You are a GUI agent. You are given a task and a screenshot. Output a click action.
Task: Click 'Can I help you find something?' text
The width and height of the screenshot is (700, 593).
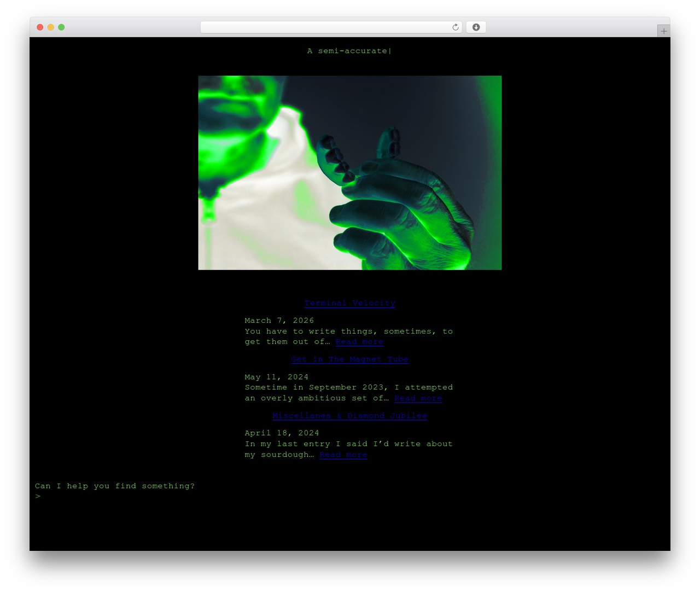coord(115,486)
